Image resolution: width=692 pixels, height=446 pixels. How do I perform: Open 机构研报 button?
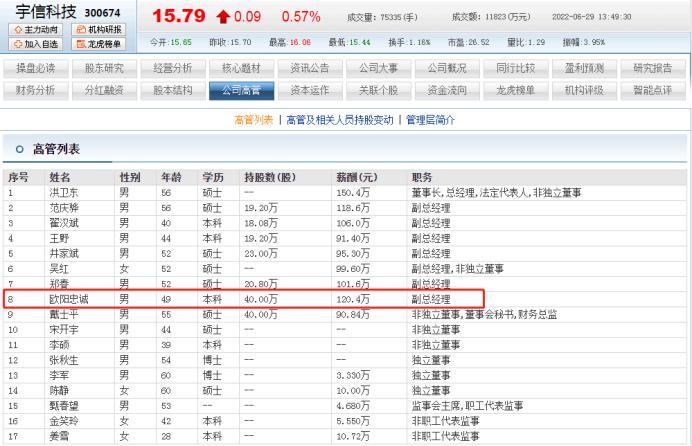[99, 30]
